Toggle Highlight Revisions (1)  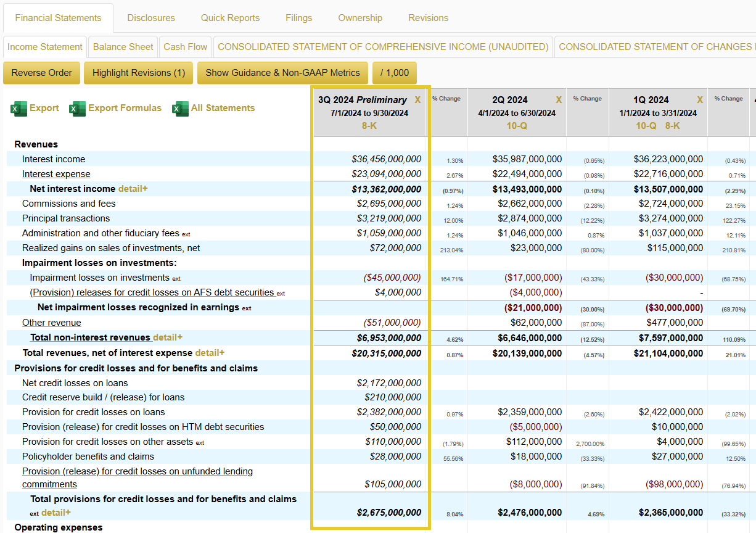pos(139,73)
